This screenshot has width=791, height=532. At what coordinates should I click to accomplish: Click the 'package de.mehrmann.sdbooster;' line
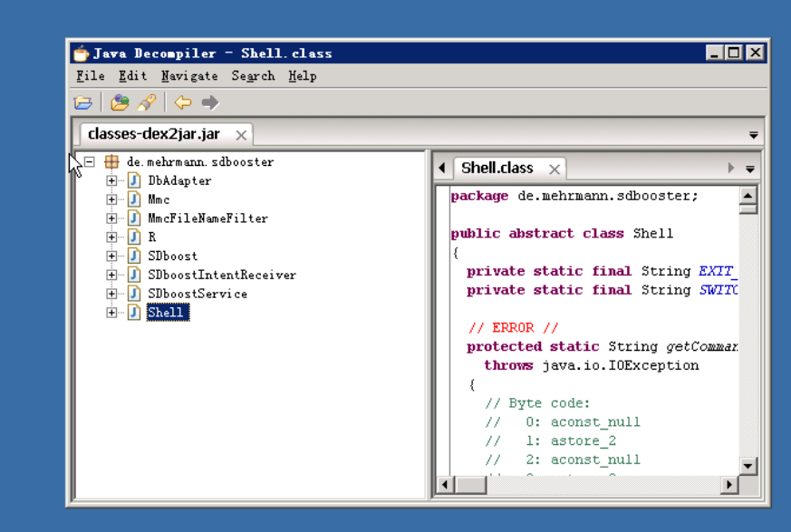574,196
